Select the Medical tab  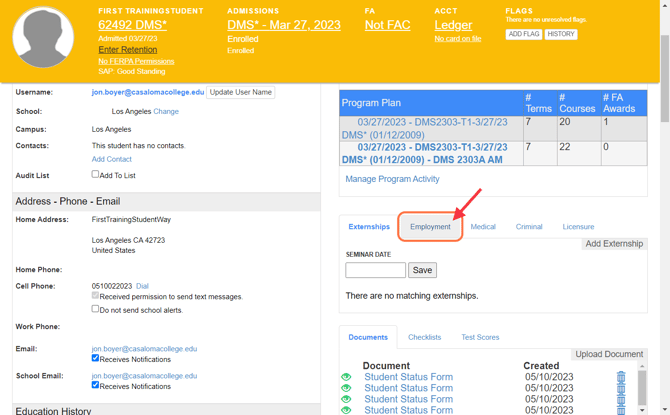(x=483, y=227)
